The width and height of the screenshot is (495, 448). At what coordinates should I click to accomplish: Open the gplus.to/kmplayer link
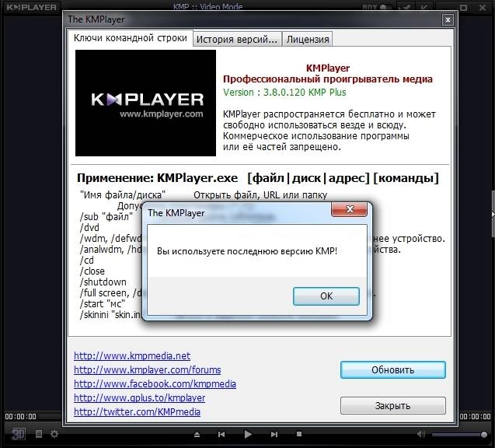click(140, 397)
